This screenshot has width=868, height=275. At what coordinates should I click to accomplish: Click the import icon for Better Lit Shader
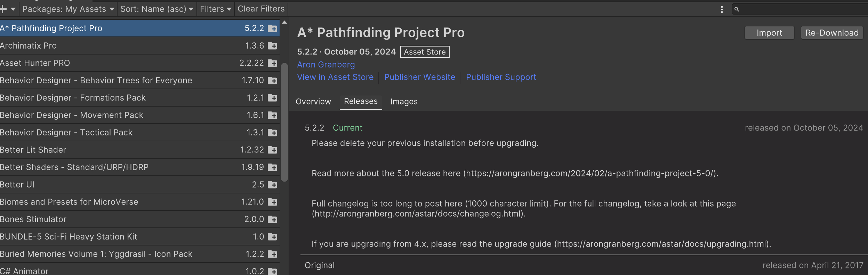273,150
